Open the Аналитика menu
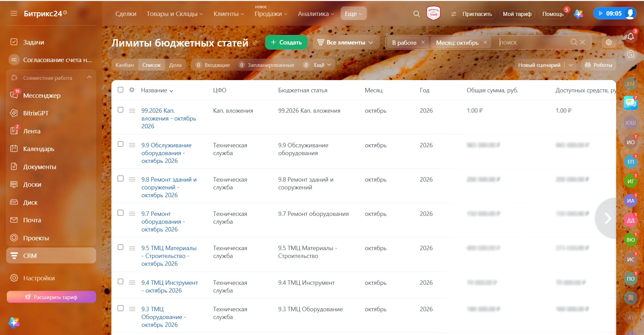This screenshot has width=644, height=335. 316,14
